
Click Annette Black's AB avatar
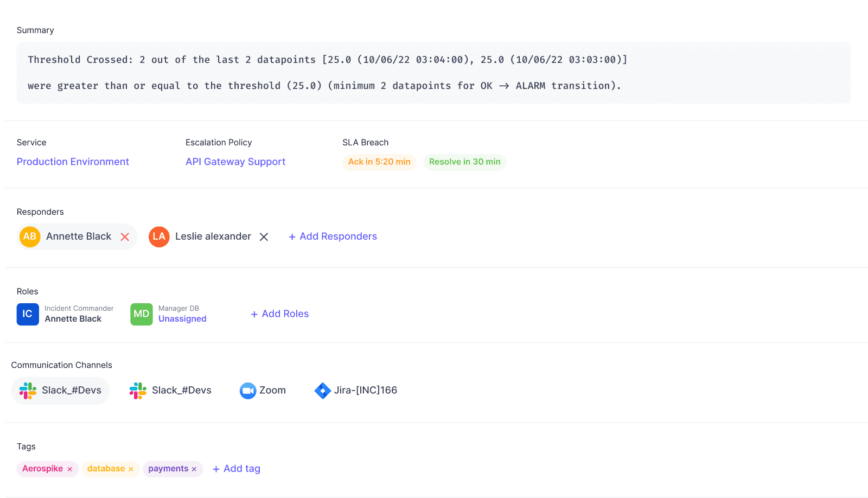point(29,237)
